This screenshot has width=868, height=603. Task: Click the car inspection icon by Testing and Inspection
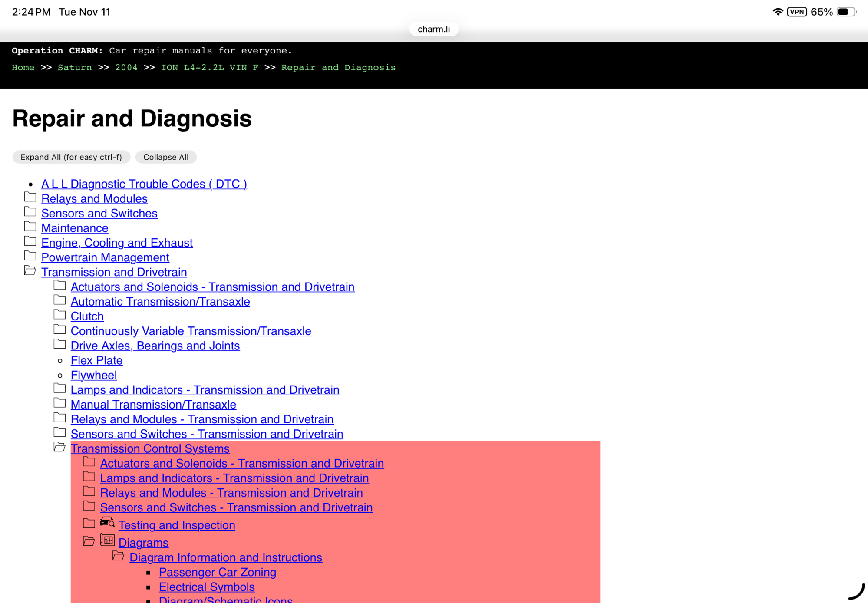tap(107, 522)
